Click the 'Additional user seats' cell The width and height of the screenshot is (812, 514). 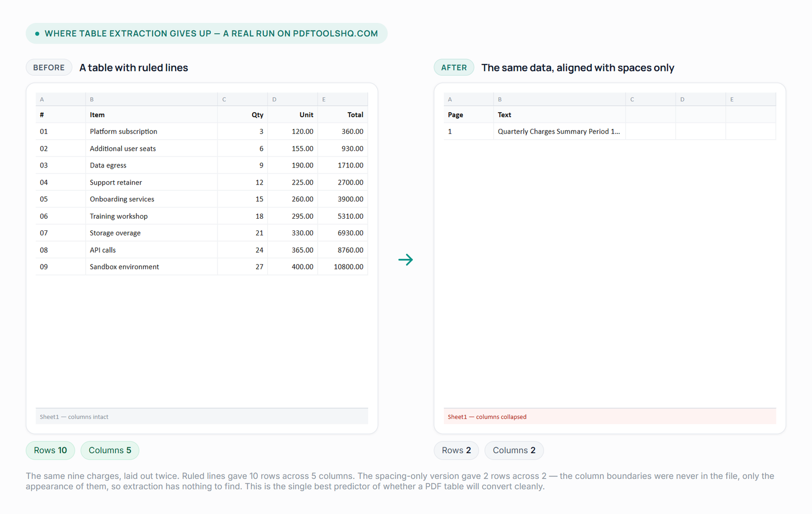pos(151,149)
